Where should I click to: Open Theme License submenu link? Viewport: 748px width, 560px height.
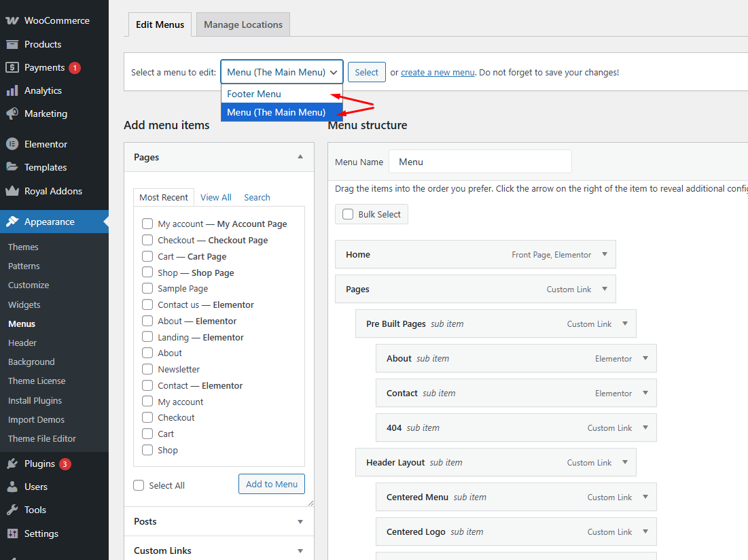37,381
